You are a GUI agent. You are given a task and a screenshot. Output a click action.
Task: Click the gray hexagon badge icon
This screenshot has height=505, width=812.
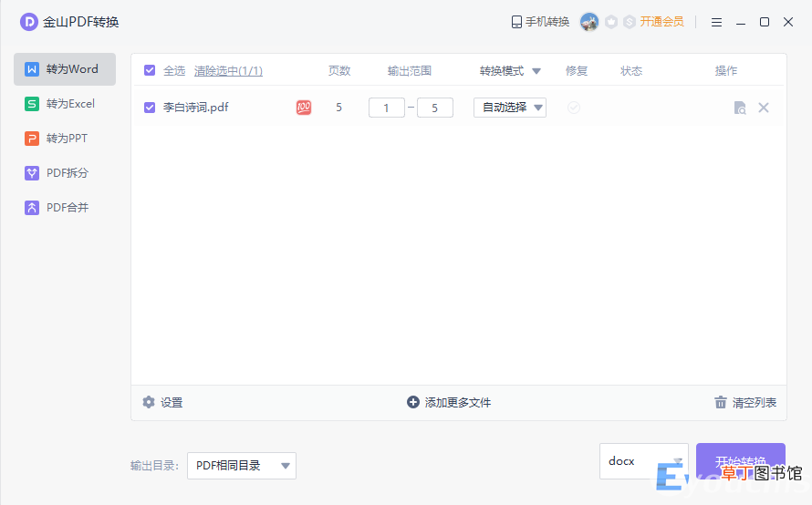point(611,22)
